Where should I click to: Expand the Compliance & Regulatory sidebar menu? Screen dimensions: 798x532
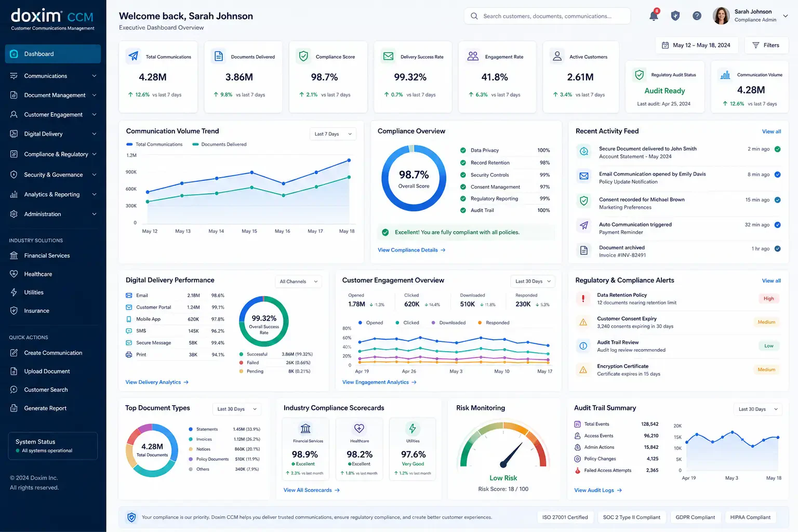(53, 154)
